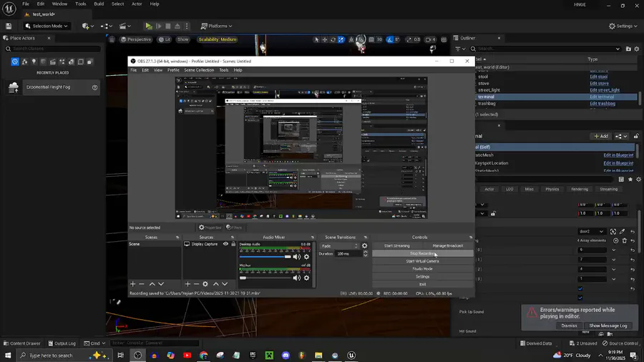Open OBS Fade transition dropdown
This screenshot has height=362, width=644.
click(340, 246)
